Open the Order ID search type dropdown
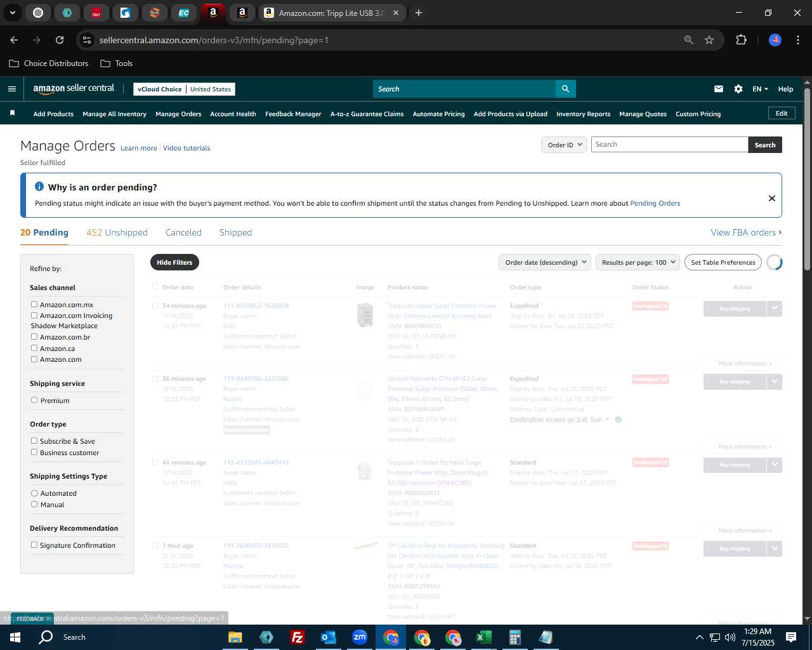The image size is (812, 650). click(564, 145)
